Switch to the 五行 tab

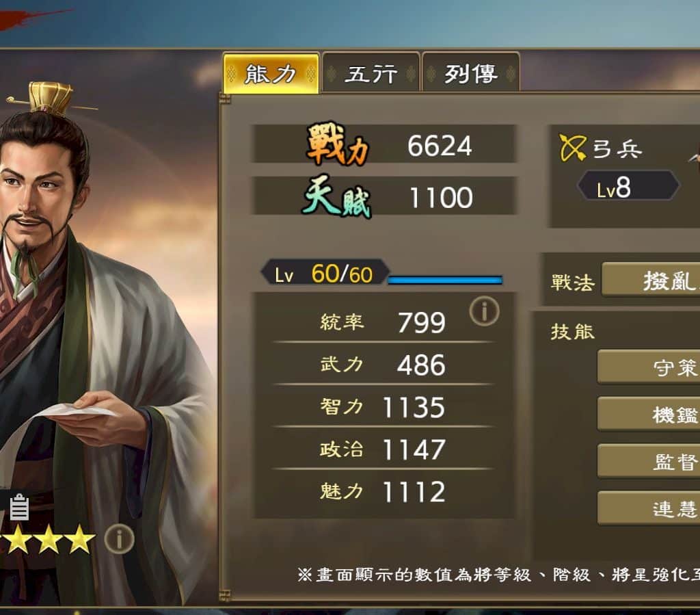pos(371,73)
